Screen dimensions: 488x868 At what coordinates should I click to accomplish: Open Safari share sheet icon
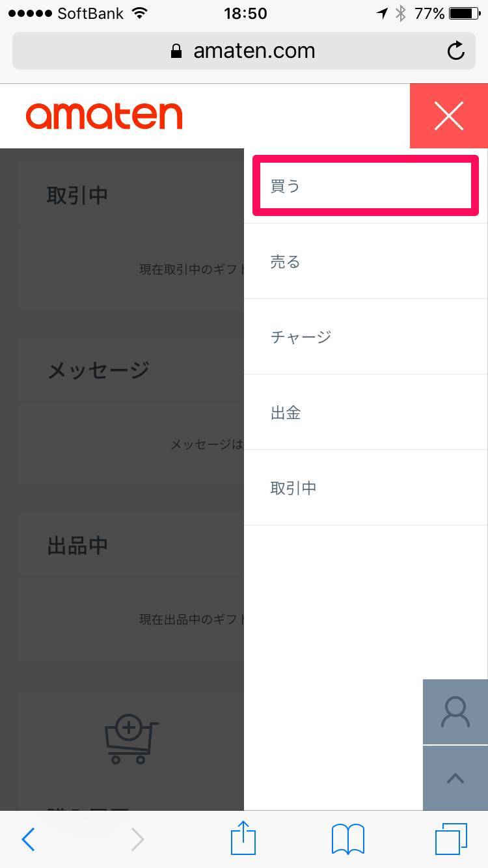pyautogui.click(x=244, y=838)
